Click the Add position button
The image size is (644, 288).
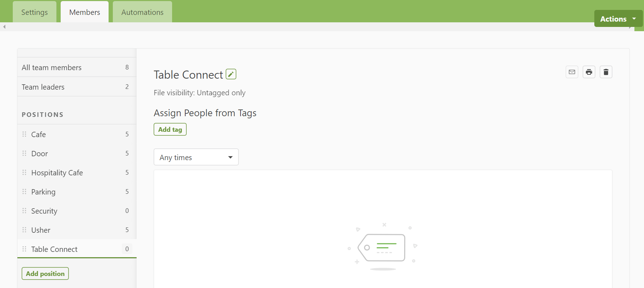(x=45, y=273)
